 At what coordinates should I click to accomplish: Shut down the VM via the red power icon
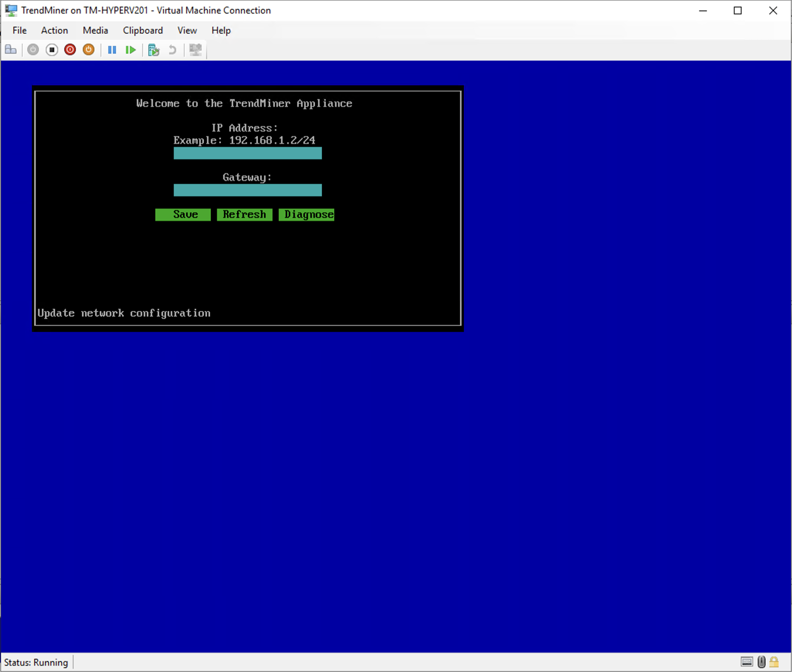(x=70, y=50)
